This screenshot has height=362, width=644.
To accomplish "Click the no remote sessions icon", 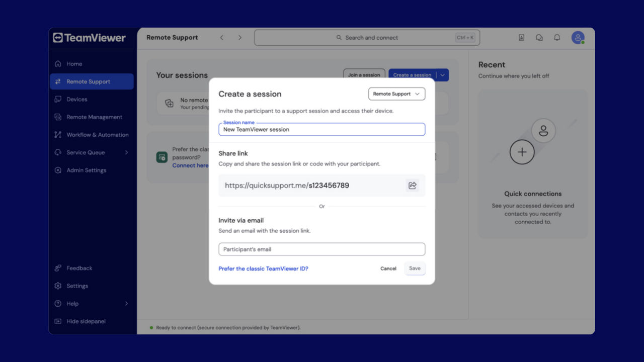I will click(x=170, y=104).
